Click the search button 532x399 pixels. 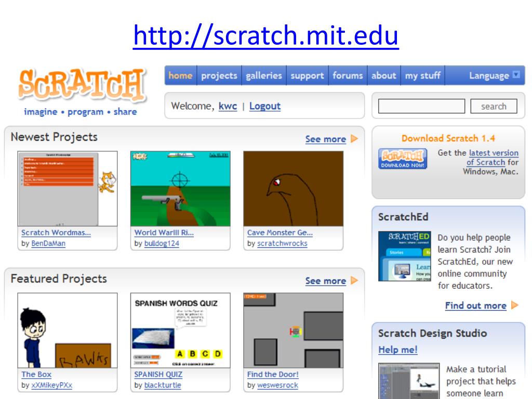[494, 106]
